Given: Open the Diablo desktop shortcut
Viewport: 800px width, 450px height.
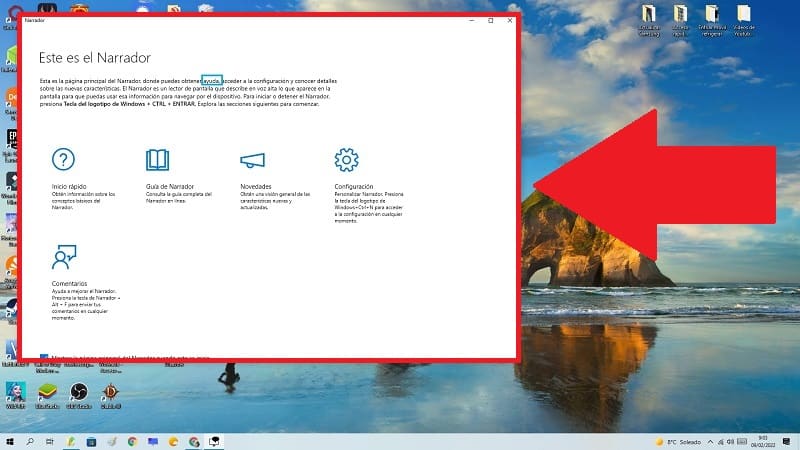Looking at the screenshot, I should coord(111,395).
